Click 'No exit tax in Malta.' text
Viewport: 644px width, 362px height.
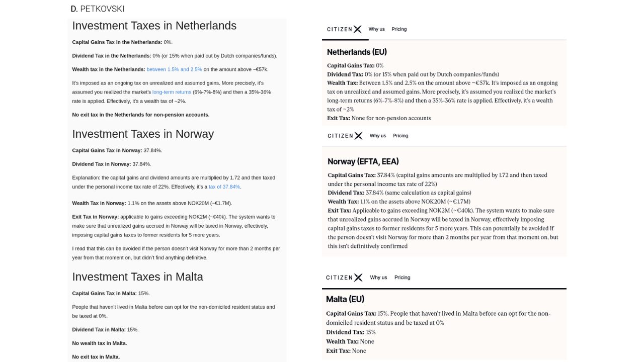pyautogui.click(x=96, y=357)
